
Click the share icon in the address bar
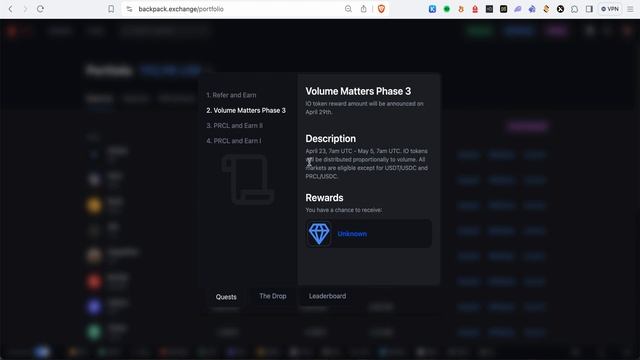[363, 9]
